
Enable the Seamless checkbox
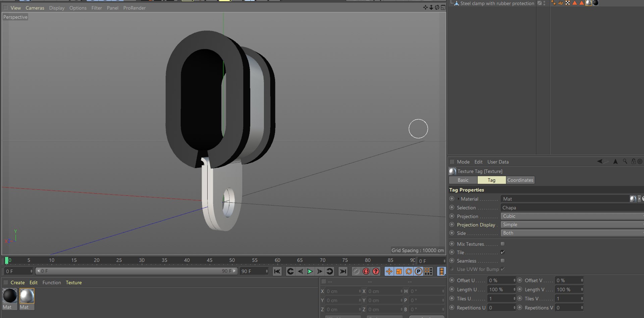[x=502, y=261]
